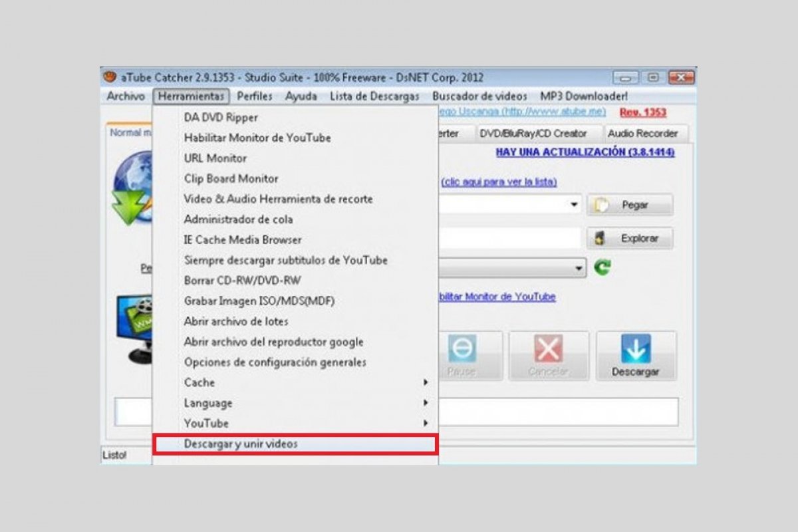The image size is (798, 532).
Task: Select URL Monitor menu entry
Action: (295, 158)
